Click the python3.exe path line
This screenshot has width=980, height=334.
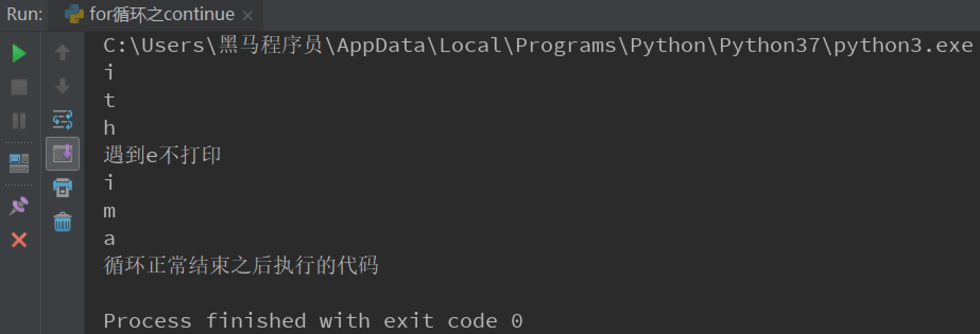[531, 45]
